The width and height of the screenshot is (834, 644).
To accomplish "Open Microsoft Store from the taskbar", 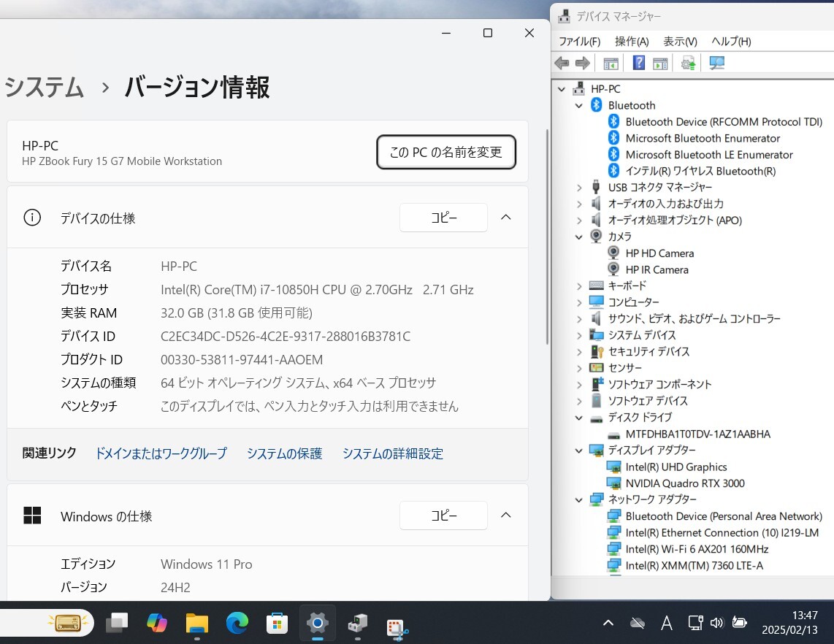I will pos(277,623).
